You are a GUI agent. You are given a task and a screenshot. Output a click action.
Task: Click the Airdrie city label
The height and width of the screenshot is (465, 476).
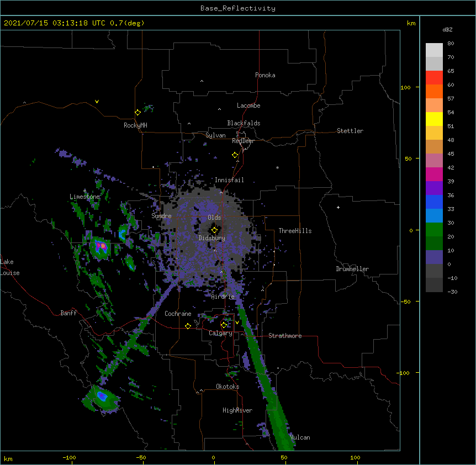pyautogui.click(x=223, y=297)
